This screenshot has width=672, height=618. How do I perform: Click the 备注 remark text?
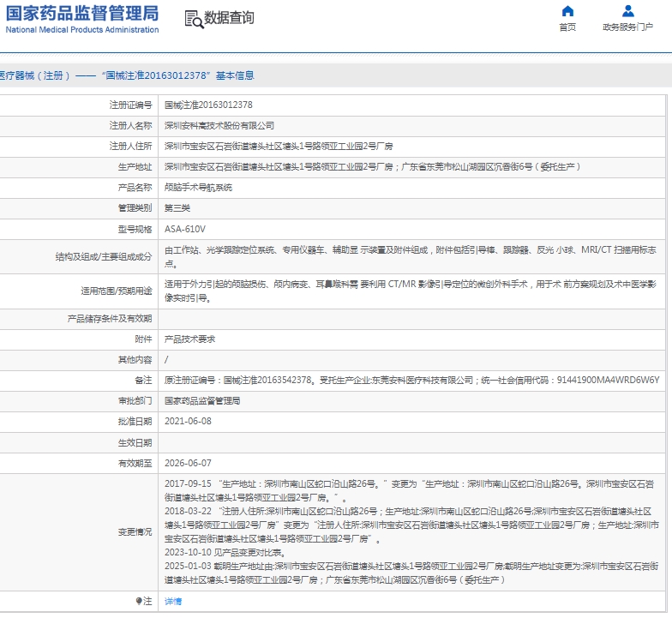[x=411, y=381]
